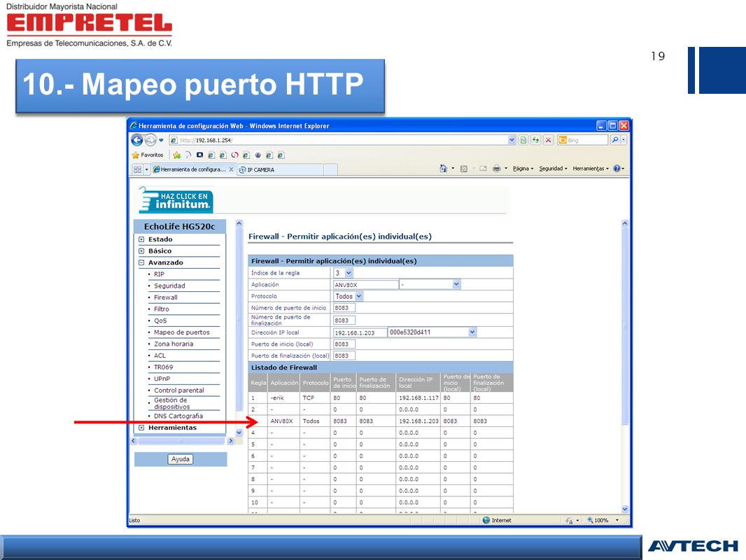Open Mapeo de puertos link
Image resolution: width=746 pixels, height=560 pixels.
[182, 332]
